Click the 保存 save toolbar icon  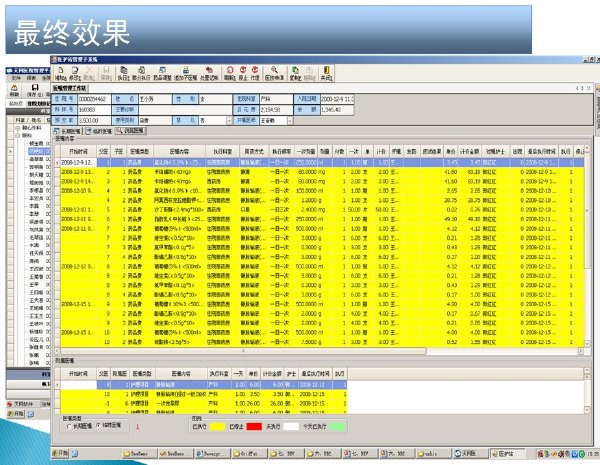(x=106, y=73)
